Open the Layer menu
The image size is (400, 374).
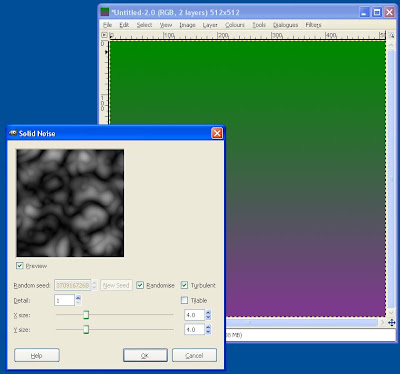point(210,25)
